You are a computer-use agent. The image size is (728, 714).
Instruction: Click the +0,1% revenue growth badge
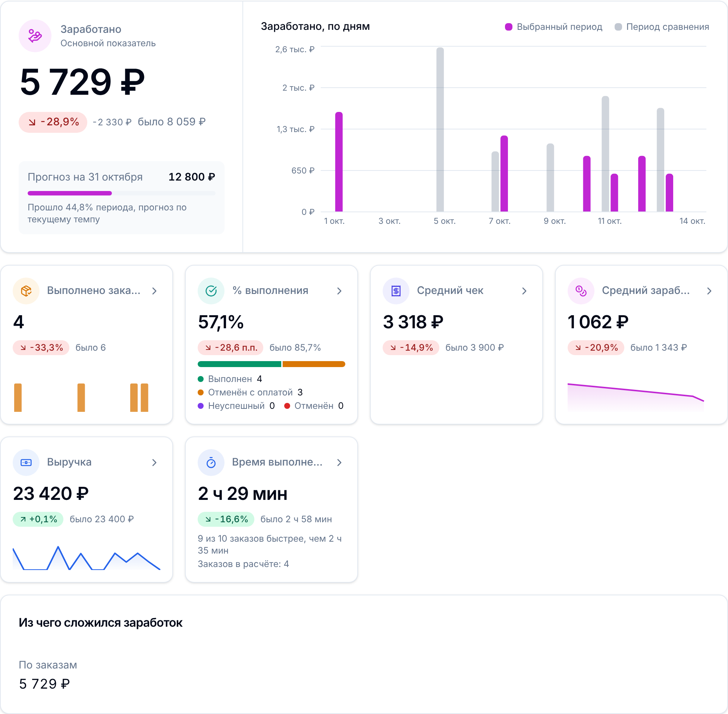click(x=38, y=519)
